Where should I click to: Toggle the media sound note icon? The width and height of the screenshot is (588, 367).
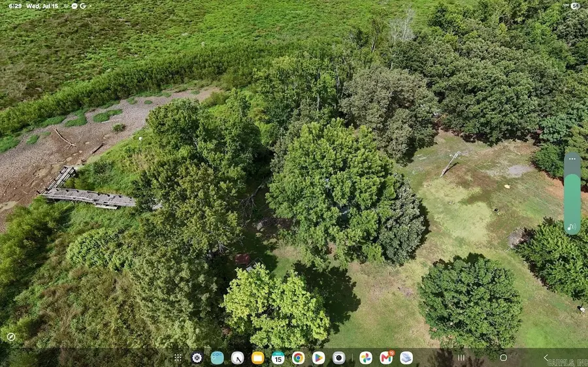point(572,227)
